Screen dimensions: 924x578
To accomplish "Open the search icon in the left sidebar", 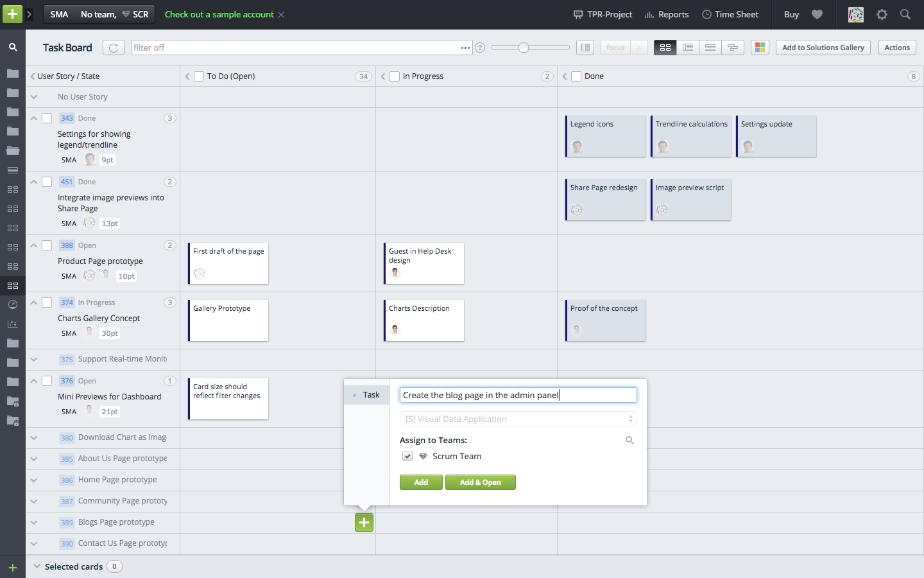I will tap(13, 47).
